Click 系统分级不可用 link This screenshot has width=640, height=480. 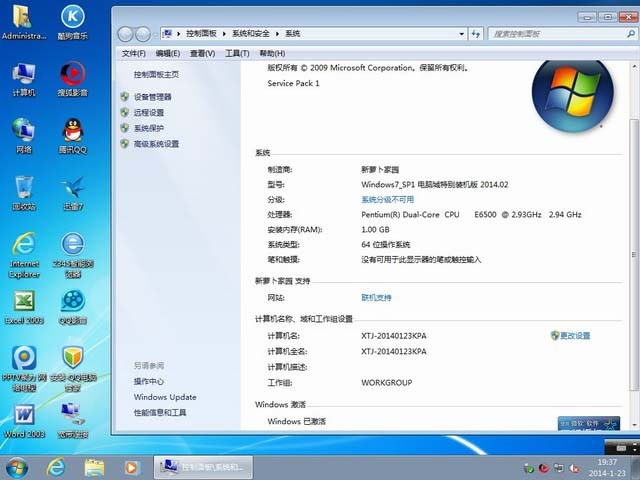(x=387, y=200)
